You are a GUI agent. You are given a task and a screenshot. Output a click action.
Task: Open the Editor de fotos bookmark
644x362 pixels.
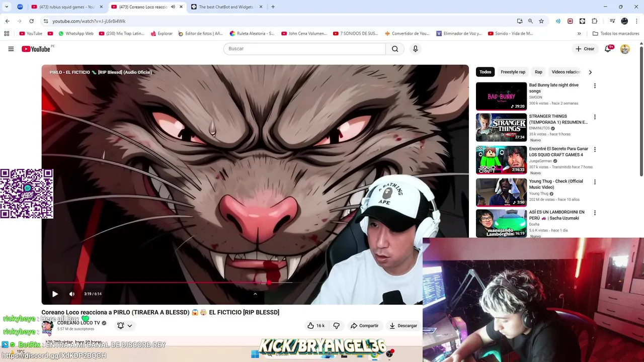(x=200, y=34)
